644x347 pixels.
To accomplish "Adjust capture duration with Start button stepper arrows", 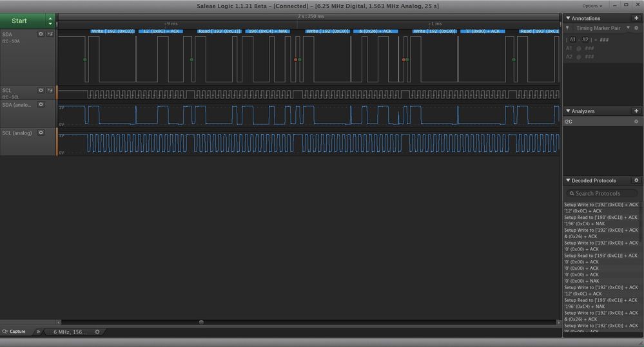I will click(x=50, y=21).
